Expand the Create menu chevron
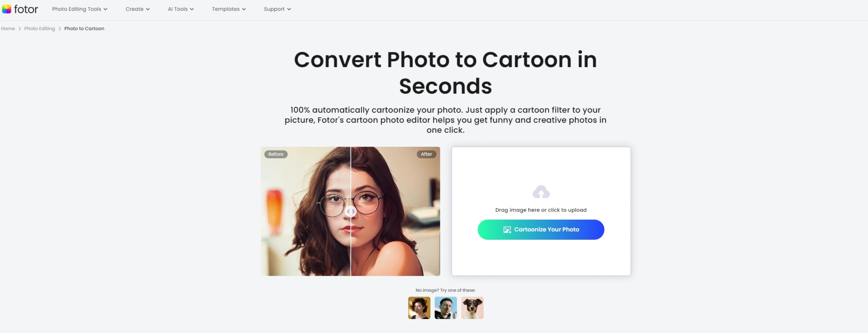This screenshot has height=333, width=868. coord(149,8)
